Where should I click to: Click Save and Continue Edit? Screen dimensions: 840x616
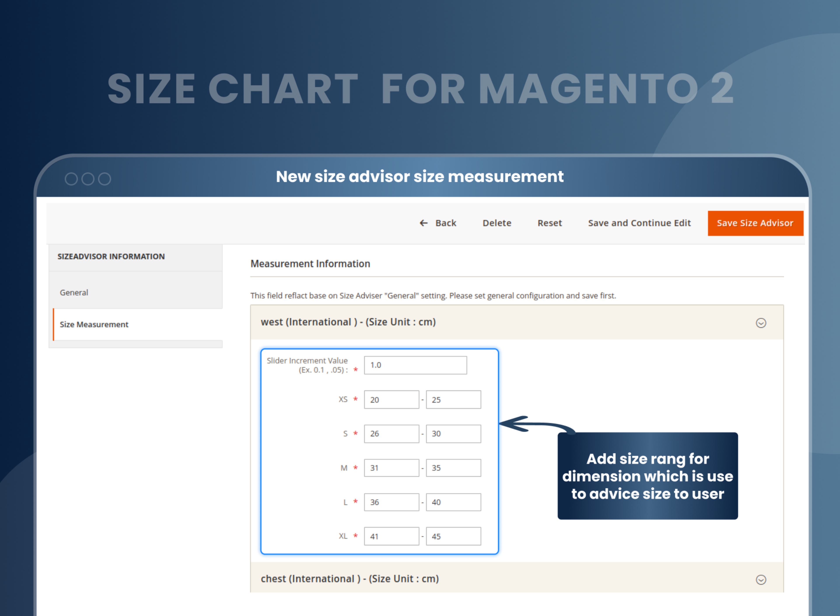[x=639, y=223]
